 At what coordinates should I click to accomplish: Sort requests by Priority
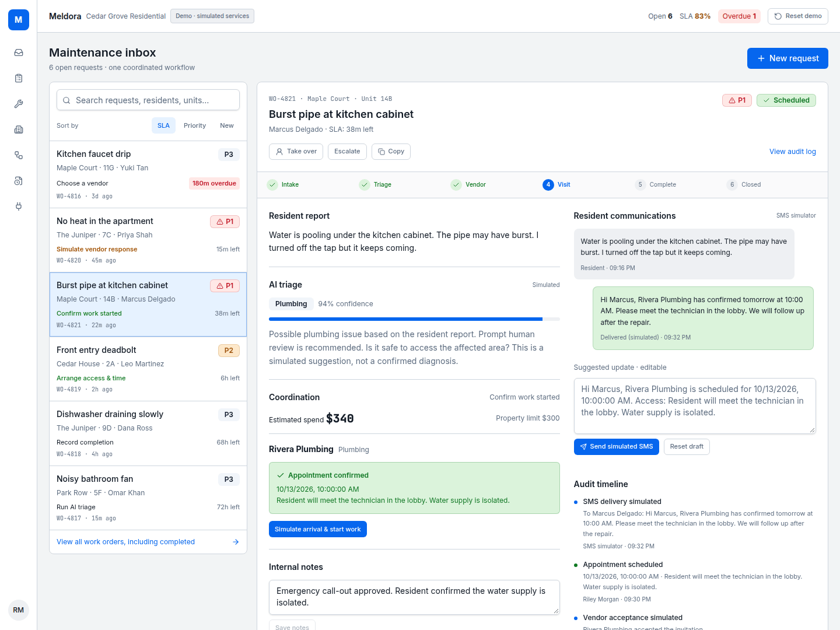point(195,125)
